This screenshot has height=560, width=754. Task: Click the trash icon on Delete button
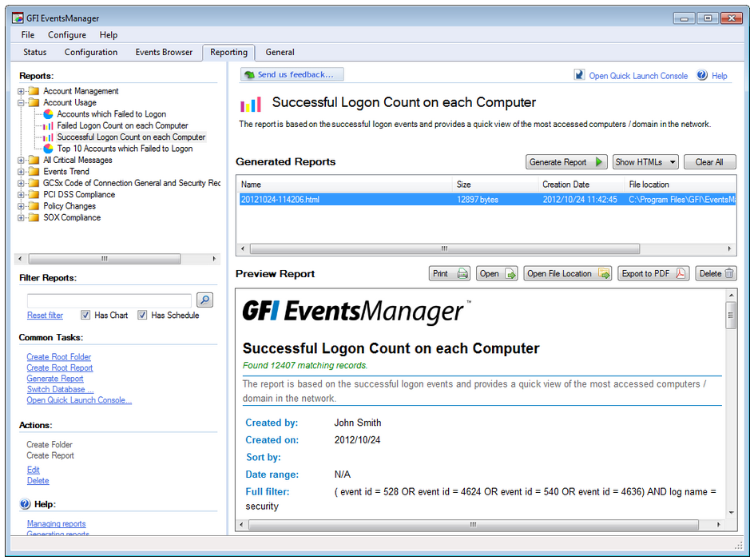click(x=729, y=274)
